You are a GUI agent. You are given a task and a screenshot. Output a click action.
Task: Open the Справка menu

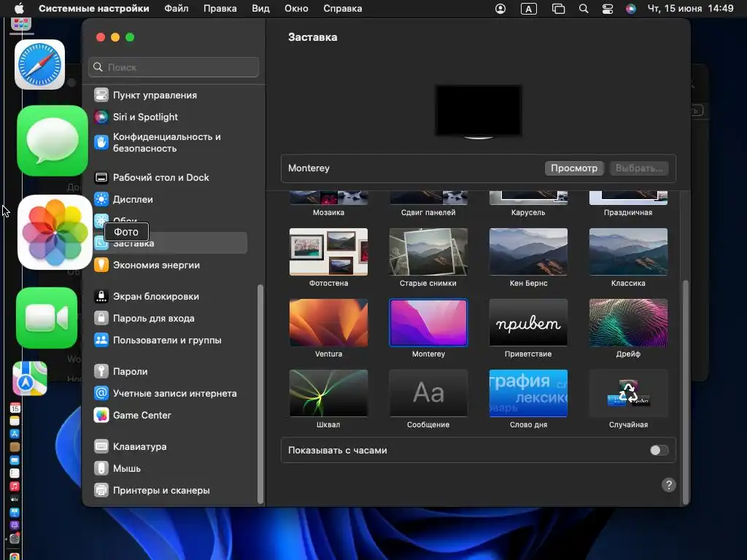click(343, 9)
